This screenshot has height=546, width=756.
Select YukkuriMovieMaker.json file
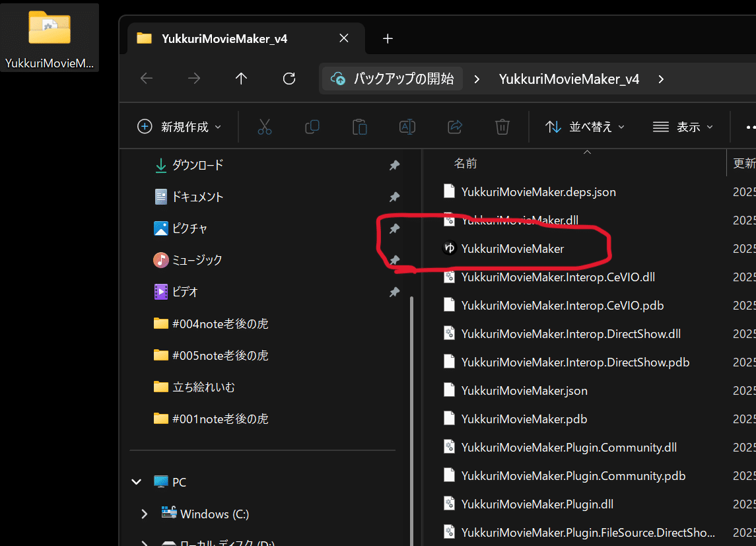524,391
